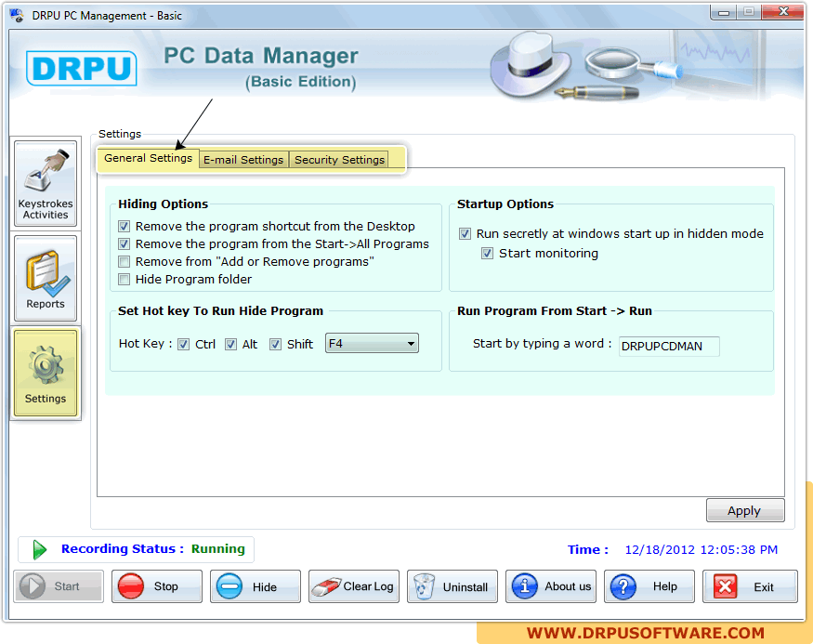Toggle Remove program from Start->All Programs
Screen dimensions: 813x644
click(x=124, y=244)
